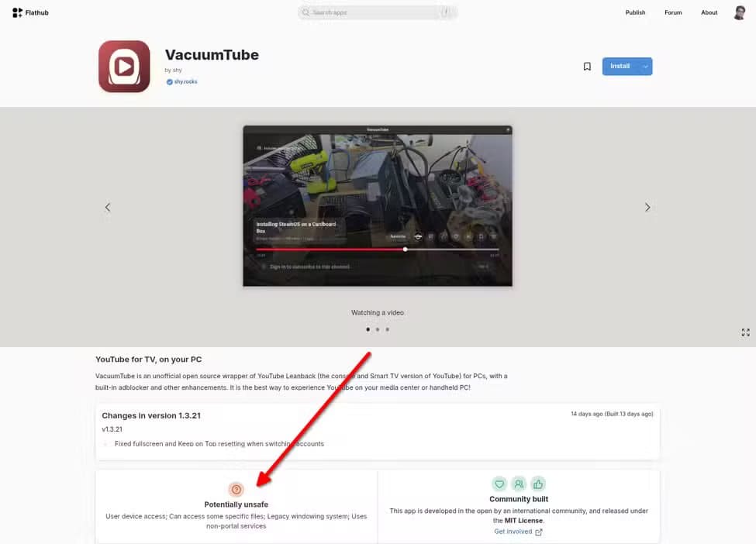Open the Forum page
The height and width of the screenshot is (544, 756).
[x=672, y=12]
